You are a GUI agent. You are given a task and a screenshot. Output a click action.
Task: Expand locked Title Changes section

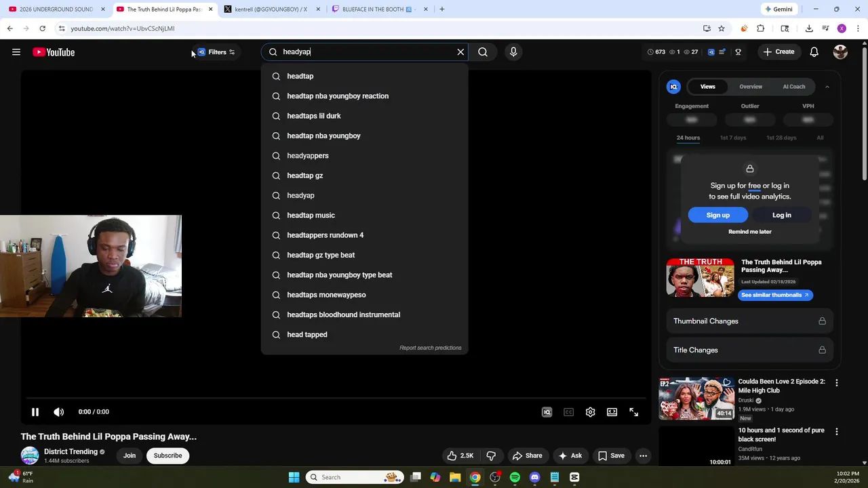749,350
